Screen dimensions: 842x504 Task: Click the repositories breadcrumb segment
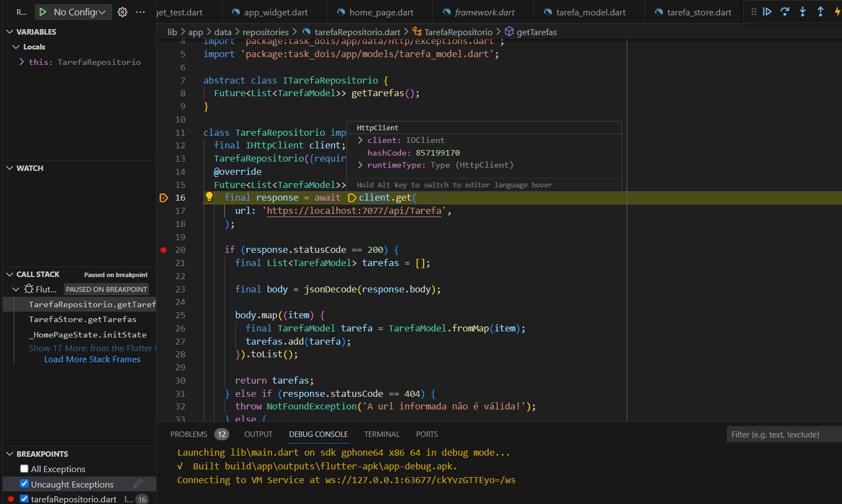click(x=265, y=32)
